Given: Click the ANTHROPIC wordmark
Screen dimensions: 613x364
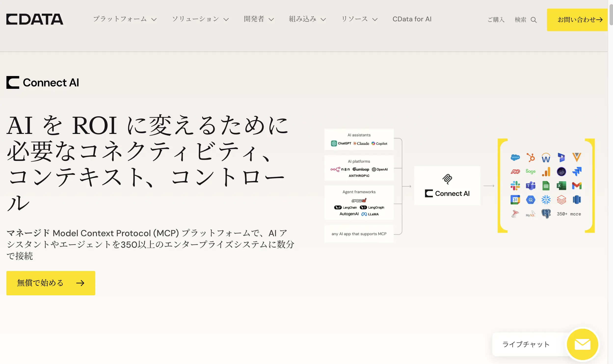Looking at the screenshot, I should point(359,176).
